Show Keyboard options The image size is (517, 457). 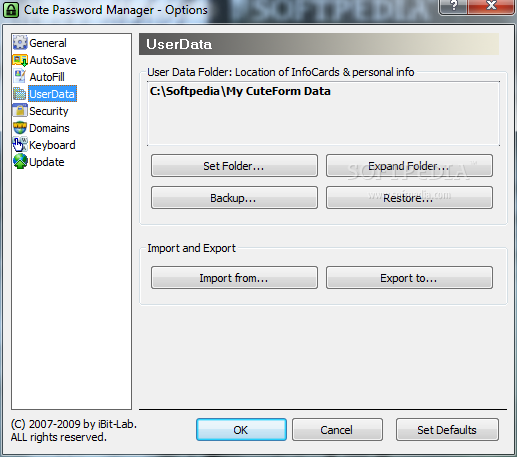point(52,145)
